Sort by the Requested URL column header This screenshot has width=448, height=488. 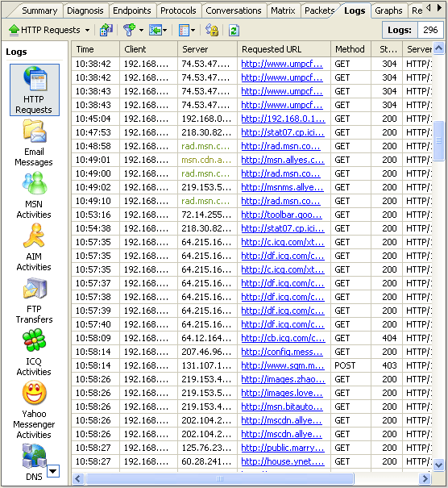(284, 49)
